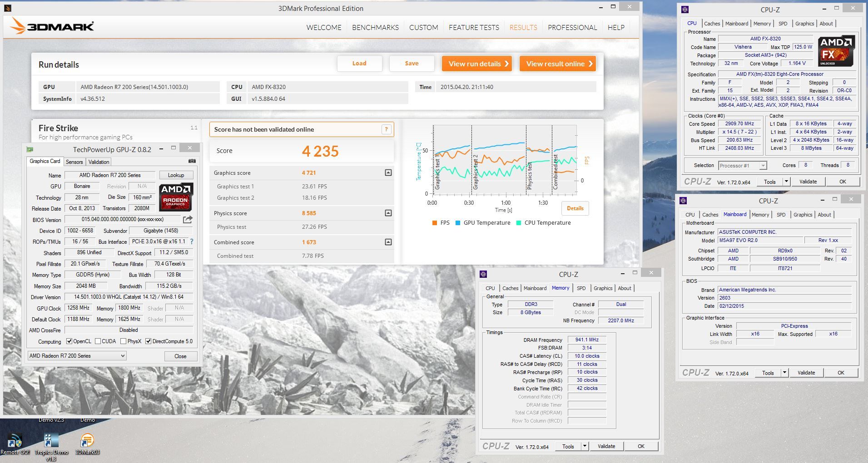Click Tools button in the CPU-Z Memory window
This screenshot has height=463, width=868.
pos(568,446)
